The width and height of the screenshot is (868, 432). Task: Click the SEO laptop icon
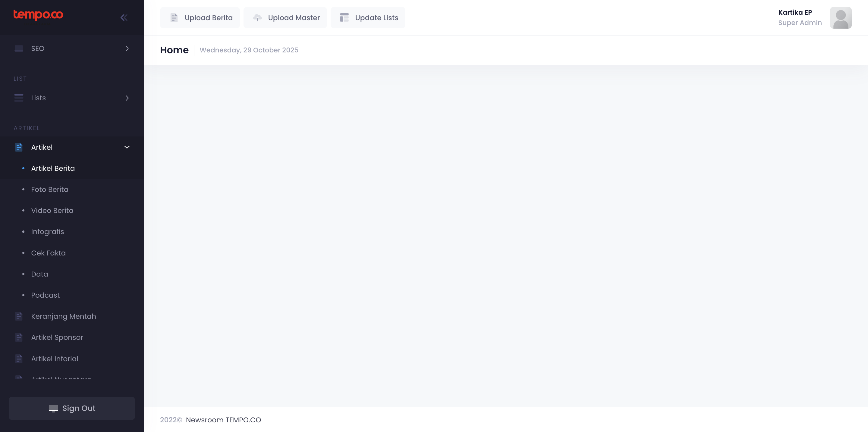pyautogui.click(x=19, y=49)
